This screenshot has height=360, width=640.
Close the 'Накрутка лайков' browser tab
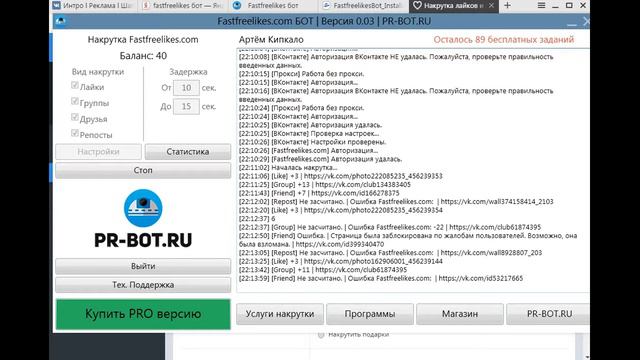pos(491,6)
